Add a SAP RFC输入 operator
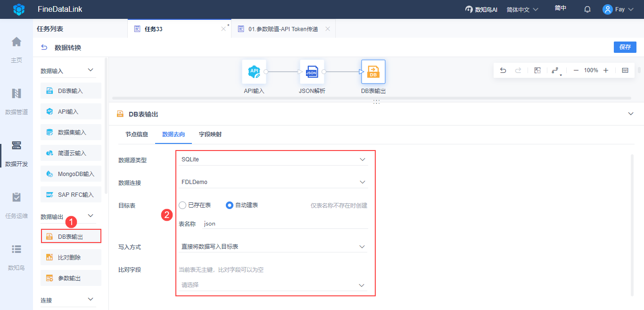The height and width of the screenshot is (310, 644). pyautogui.click(x=71, y=194)
